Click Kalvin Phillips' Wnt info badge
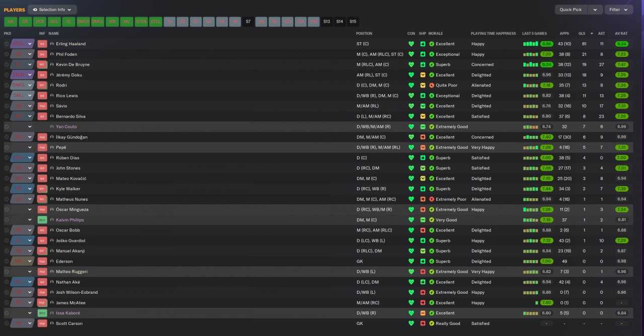644x336 pixels. (42, 220)
